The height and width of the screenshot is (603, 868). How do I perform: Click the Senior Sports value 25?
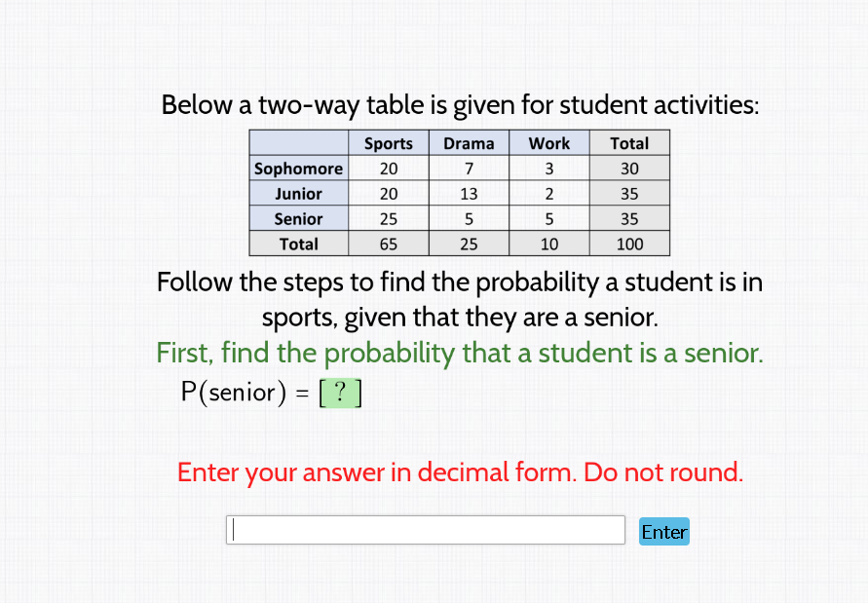pyautogui.click(x=388, y=218)
